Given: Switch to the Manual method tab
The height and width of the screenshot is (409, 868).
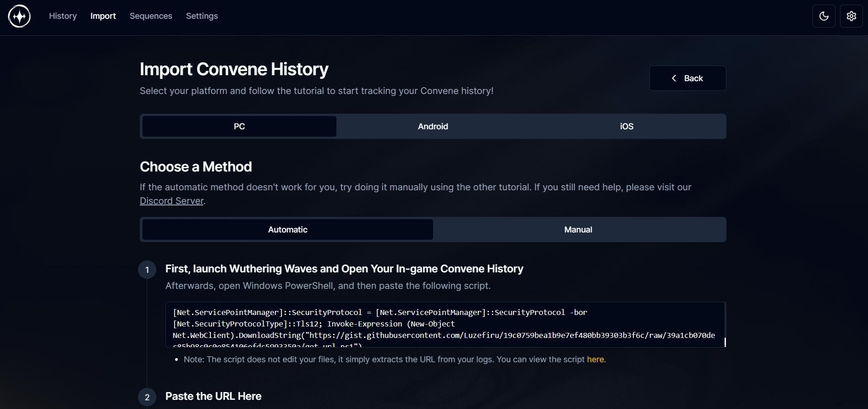Looking at the screenshot, I should [x=578, y=230].
